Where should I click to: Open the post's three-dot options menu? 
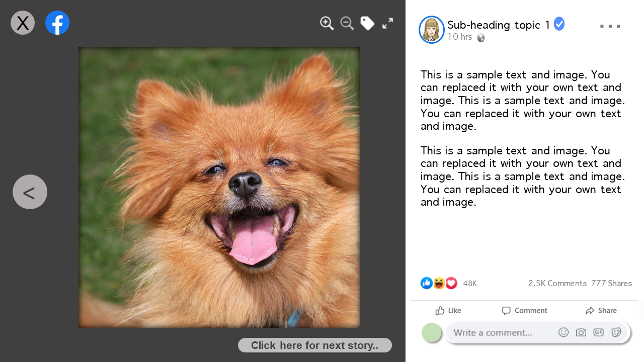(610, 26)
